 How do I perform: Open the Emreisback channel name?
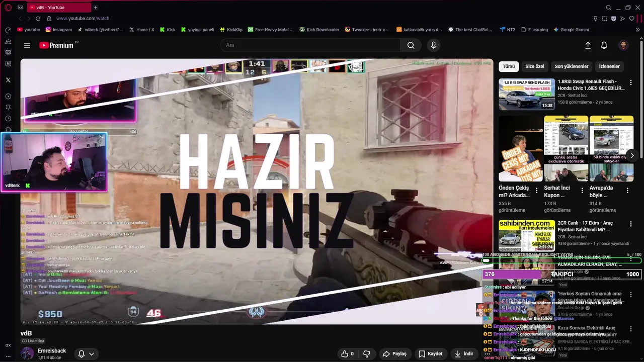point(52,351)
